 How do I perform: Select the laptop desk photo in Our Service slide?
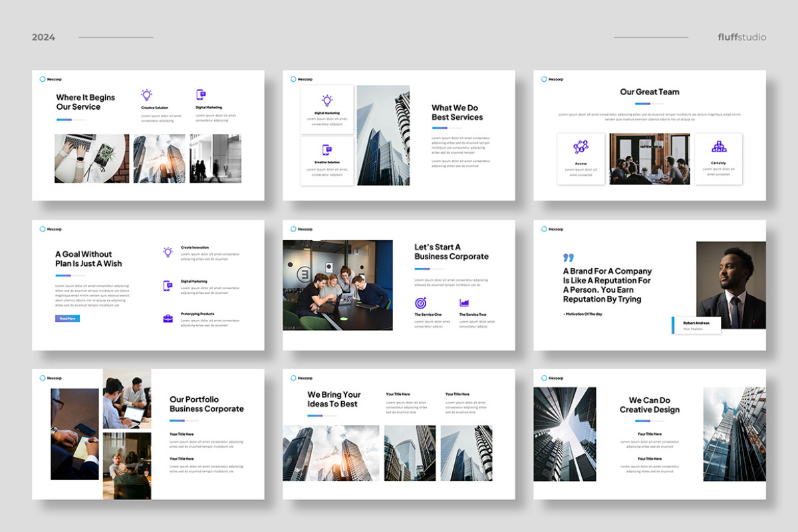(x=92, y=158)
